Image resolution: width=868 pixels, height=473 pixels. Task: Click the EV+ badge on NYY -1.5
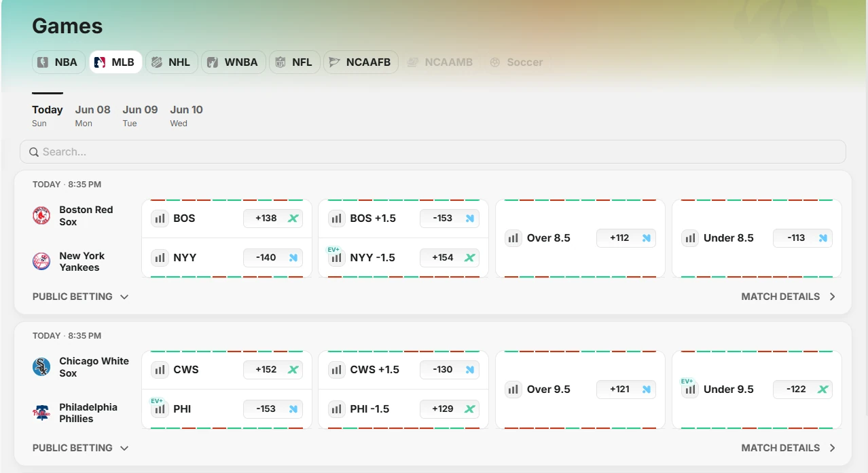pos(333,250)
